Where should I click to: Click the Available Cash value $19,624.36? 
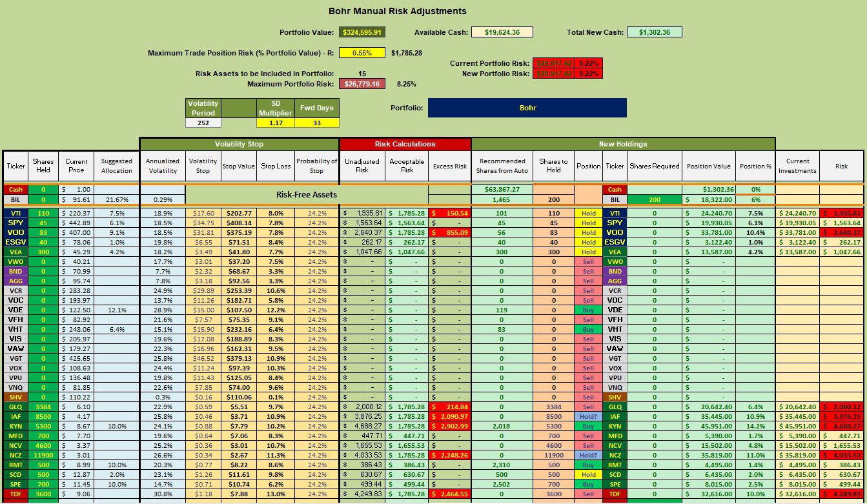[502, 32]
